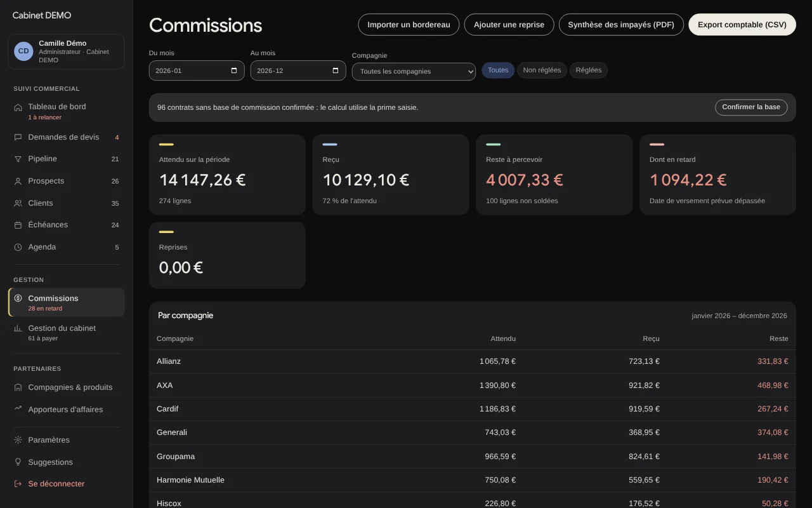Click the Reste à percevoir value 4 007,33 €
This screenshot has width=812, height=508.
pyautogui.click(x=525, y=180)
